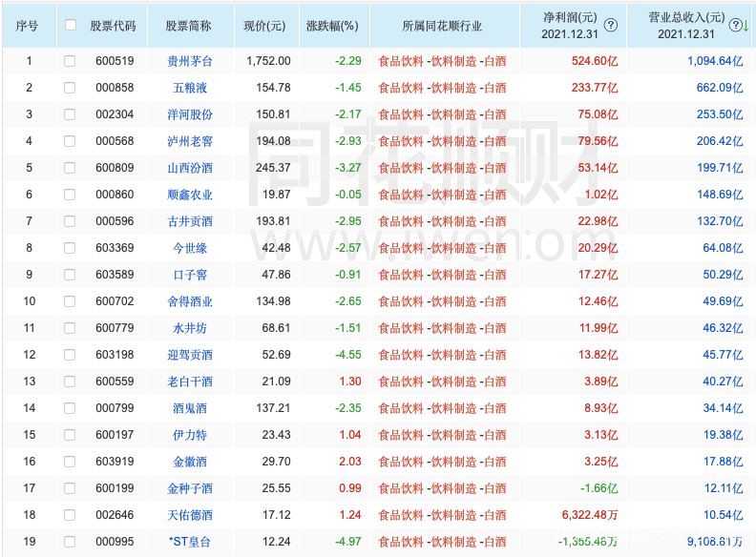Open 酒鬼酒 stock link
Image resolution: width=756 pixels, height=557 pixels.
pyautogui.click(x=190, y=408)
